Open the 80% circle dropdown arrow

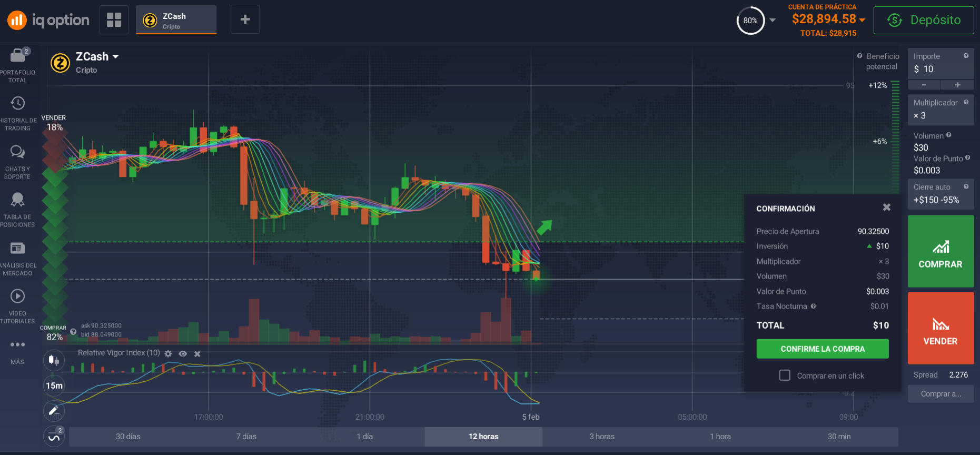tap(773, 21)
